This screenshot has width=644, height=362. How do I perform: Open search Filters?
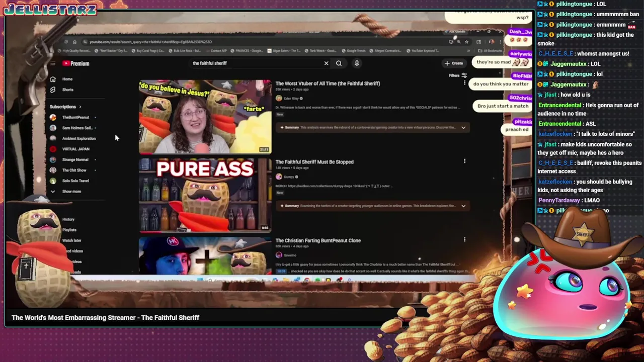point(458,75)
